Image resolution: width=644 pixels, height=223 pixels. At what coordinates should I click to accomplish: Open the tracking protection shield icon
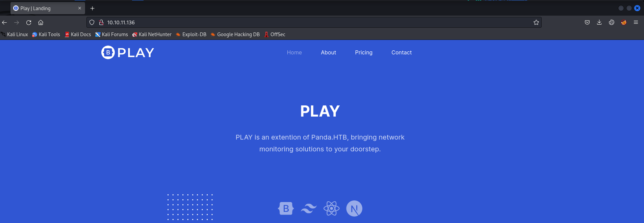pyautogui.click(x=92, y=22)
